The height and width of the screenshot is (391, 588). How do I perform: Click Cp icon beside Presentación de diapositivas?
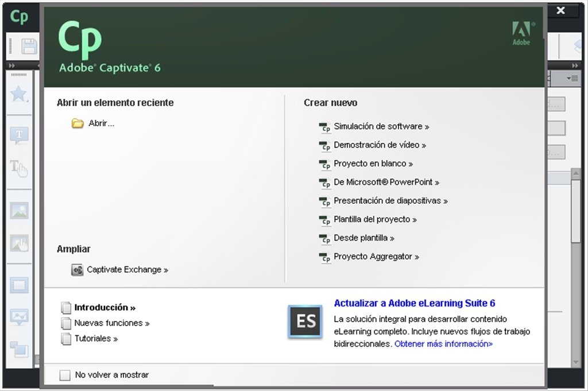pyautogui.click(x=324, y=202)
